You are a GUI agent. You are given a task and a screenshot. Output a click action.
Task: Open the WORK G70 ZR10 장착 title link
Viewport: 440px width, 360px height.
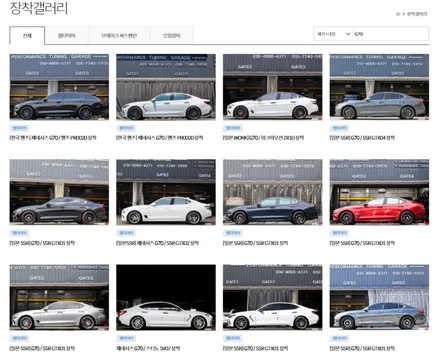click(x=263, y=138)
